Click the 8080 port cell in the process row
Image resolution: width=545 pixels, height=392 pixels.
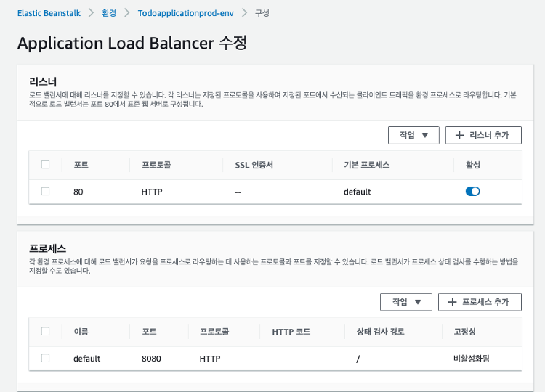pos(151,359)
